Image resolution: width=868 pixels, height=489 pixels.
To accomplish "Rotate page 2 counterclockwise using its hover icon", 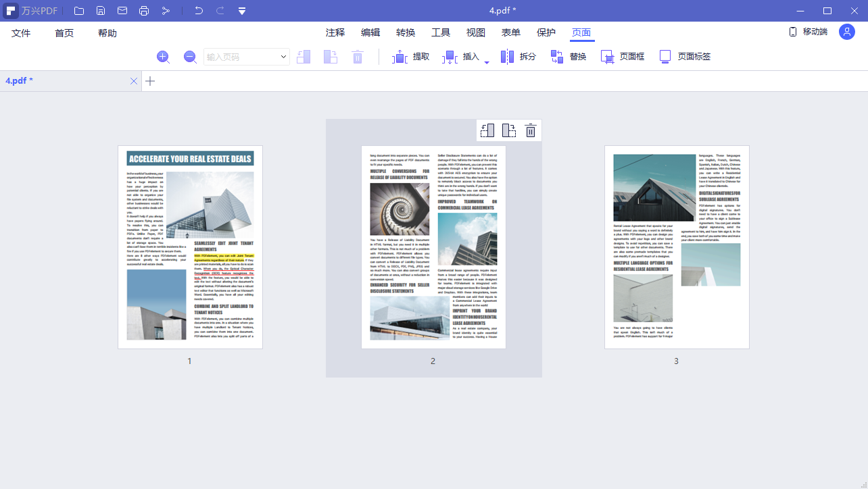I will [x=487, y=130].
